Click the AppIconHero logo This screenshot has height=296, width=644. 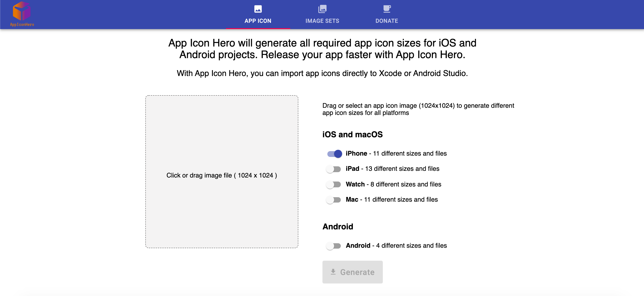(22, 14)
